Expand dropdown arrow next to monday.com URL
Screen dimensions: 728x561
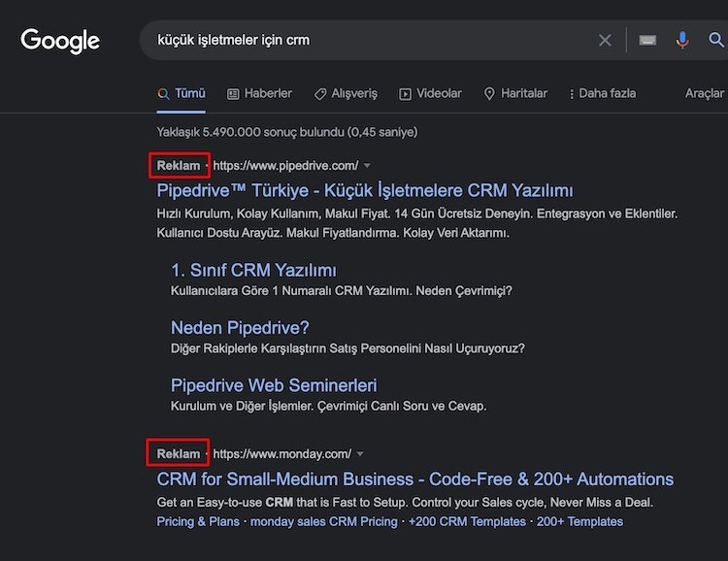[360, 454]
